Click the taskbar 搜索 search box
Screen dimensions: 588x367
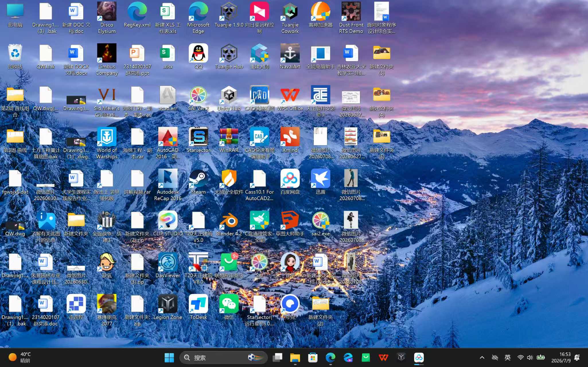coord(224,358)
